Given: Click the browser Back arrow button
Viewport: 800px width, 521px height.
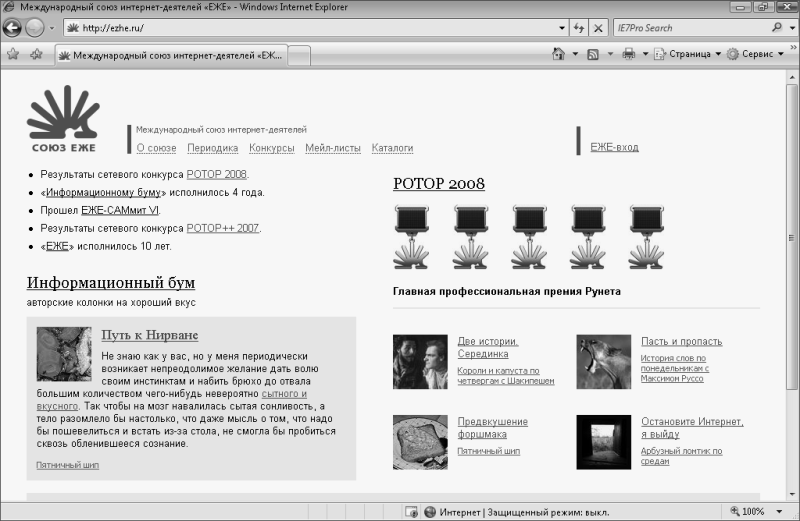Looking at the screenshot, I should 12,28.
